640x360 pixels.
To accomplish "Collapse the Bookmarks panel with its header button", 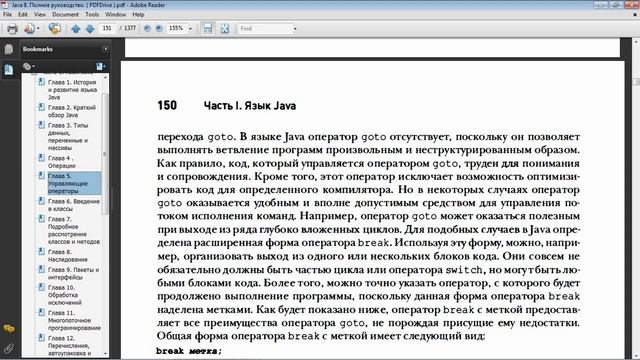I will pos(105,49).
